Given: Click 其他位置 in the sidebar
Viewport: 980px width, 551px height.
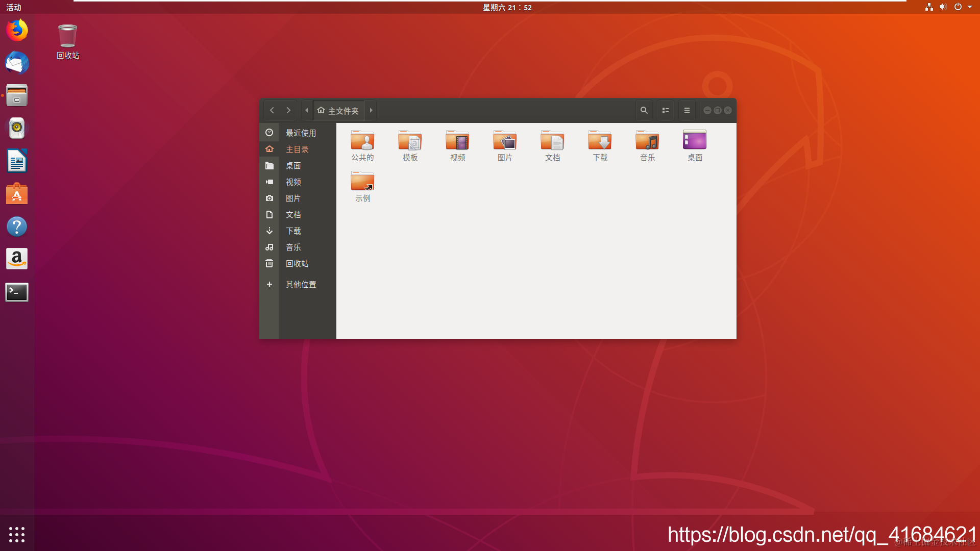Looking at the screenshot, I should tap(301, 285).
